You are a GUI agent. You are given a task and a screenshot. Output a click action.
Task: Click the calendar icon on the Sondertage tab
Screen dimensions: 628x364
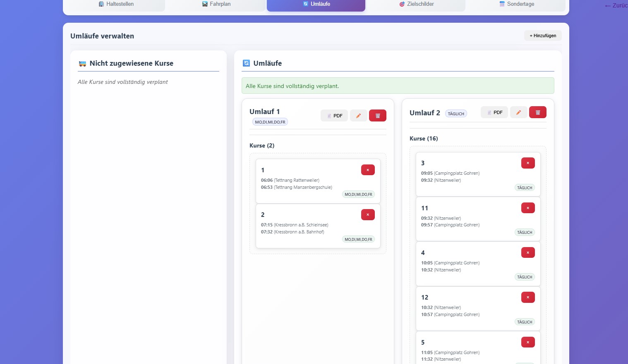(502, 4)
